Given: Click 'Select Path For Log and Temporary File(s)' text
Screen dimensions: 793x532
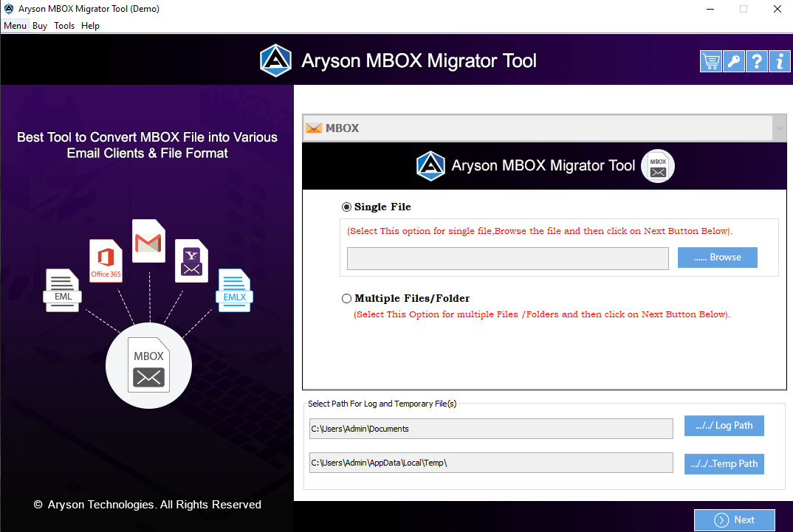Looking at the screenshot, I should tap(382, 404).
